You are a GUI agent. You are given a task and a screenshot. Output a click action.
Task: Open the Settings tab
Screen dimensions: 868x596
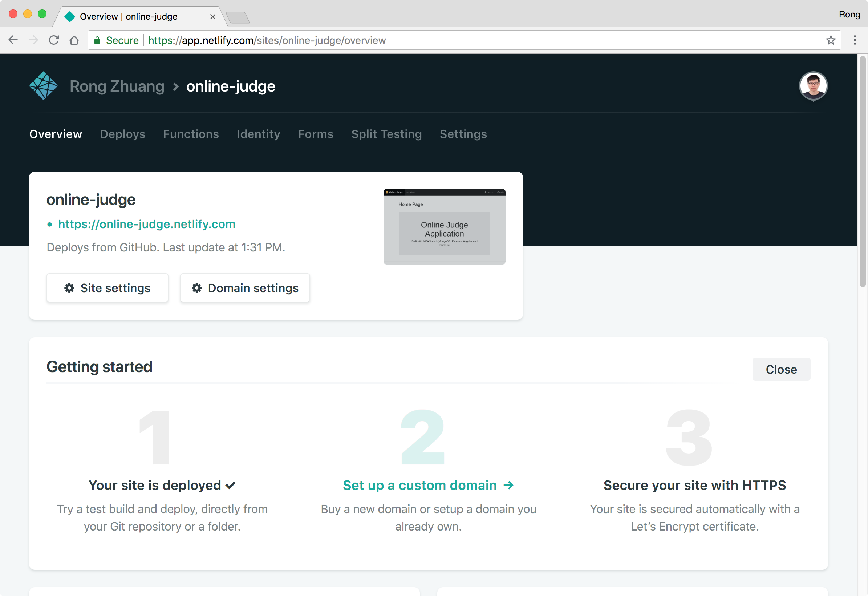(463, 134)
